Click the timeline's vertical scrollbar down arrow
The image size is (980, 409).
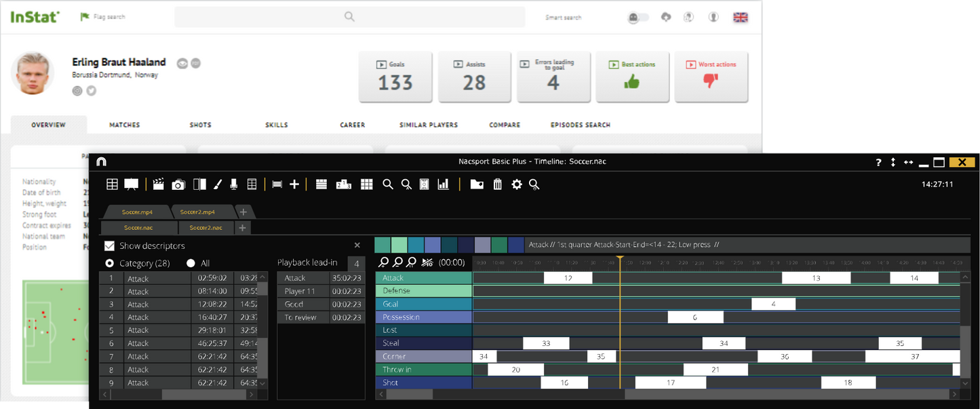(966, 383)
